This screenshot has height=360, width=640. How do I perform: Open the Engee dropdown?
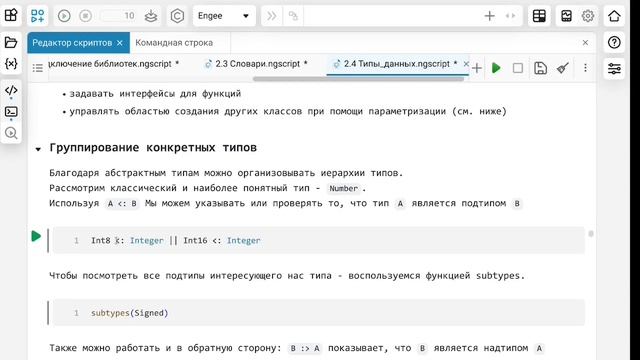coord(224,16)
